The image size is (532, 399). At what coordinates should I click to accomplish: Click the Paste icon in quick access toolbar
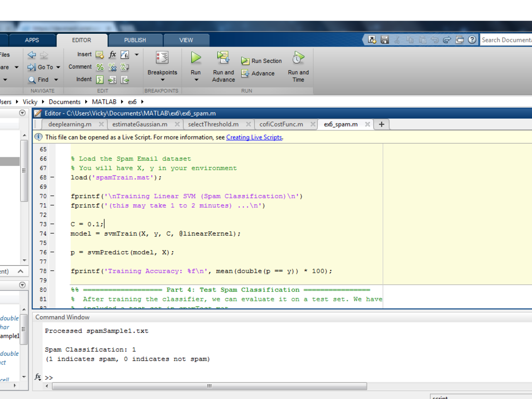coord(422,40)
